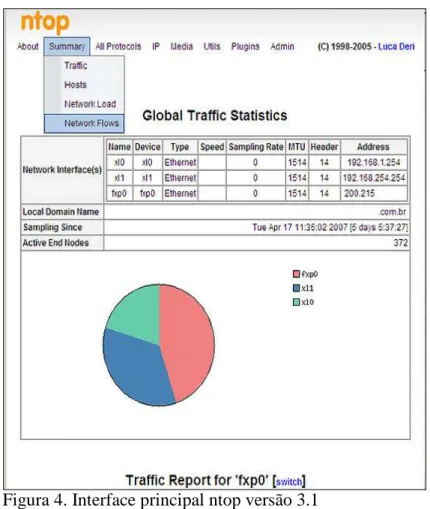
Task: Click the Sampling Rate column header
Action: tap(256, 147)
